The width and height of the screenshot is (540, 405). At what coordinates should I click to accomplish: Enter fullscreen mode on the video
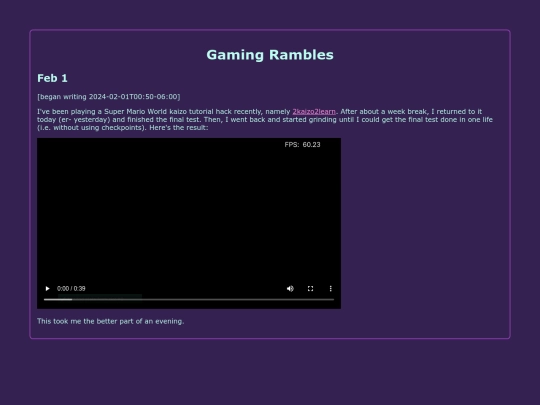click(x=310, y=289)
